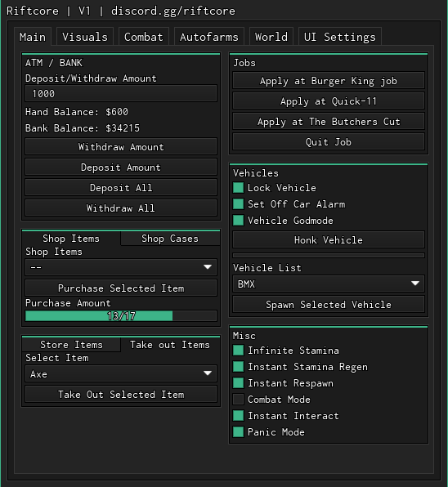Disable Vehicle Godmode checkbox
The image size is (448, 487).
coord(238,221)
